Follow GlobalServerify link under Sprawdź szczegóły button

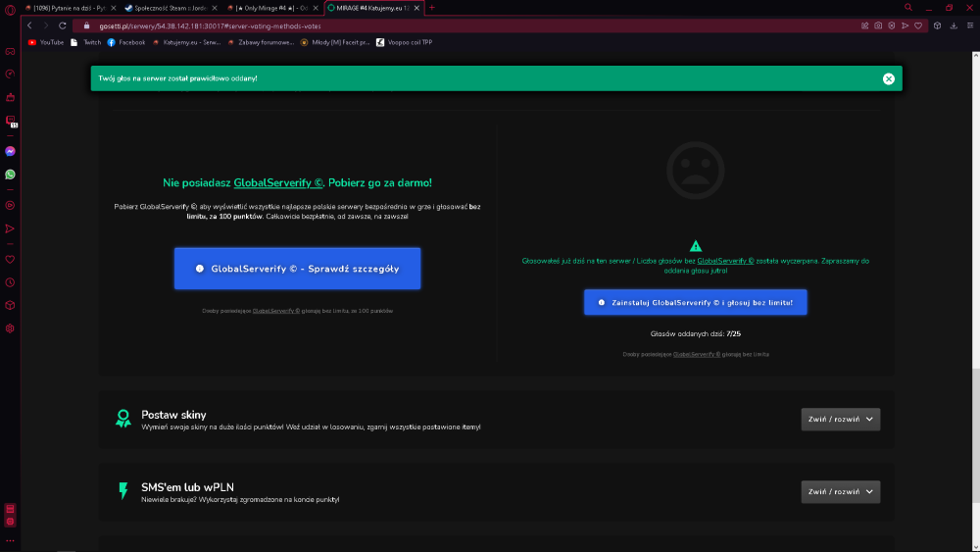276,311
